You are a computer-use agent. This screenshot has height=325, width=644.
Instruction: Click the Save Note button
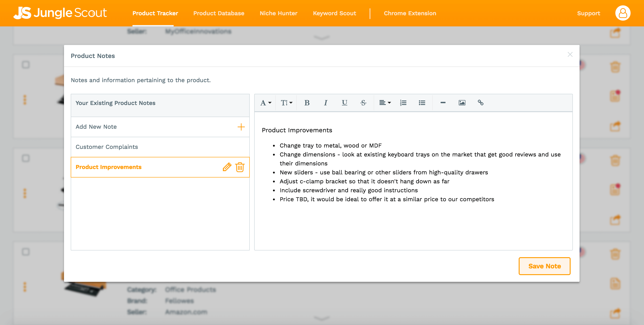(x=544, y=266)
